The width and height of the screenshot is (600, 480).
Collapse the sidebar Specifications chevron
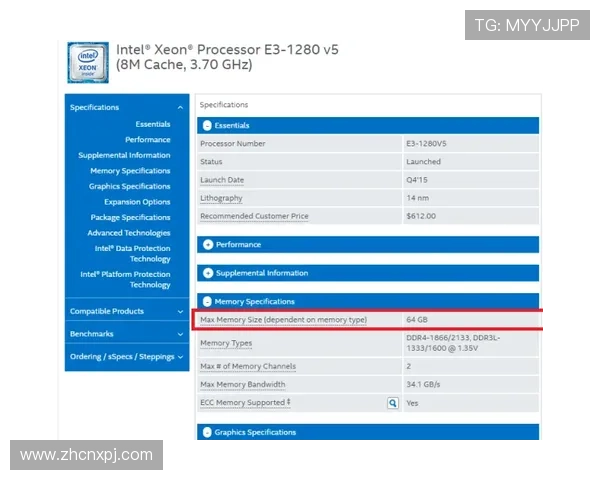[180, 108]
